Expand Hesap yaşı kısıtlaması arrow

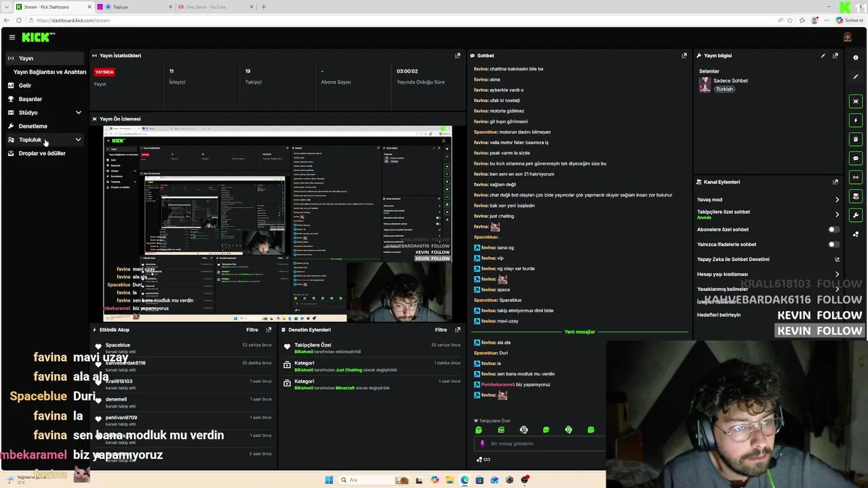click(837, 274)
